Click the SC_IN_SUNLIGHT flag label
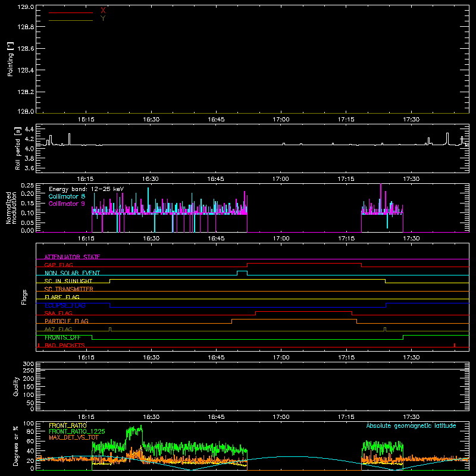 pos(68,281)
